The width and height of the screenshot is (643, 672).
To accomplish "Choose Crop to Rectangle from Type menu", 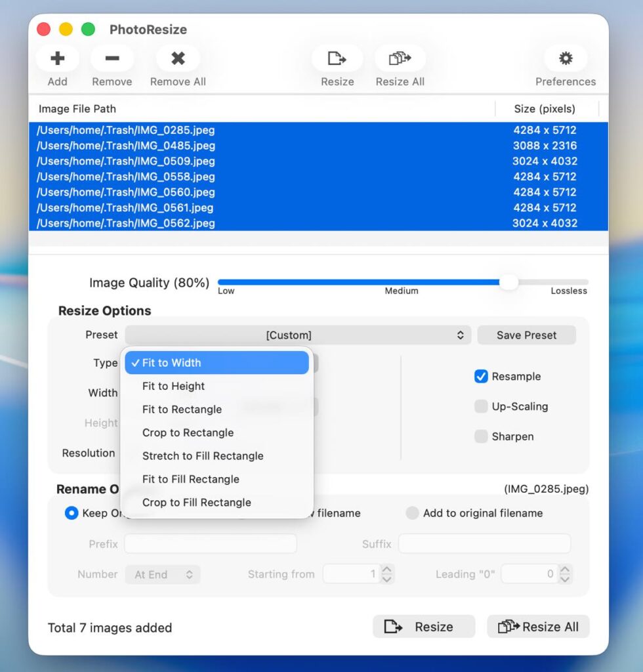I will [188, 433].
